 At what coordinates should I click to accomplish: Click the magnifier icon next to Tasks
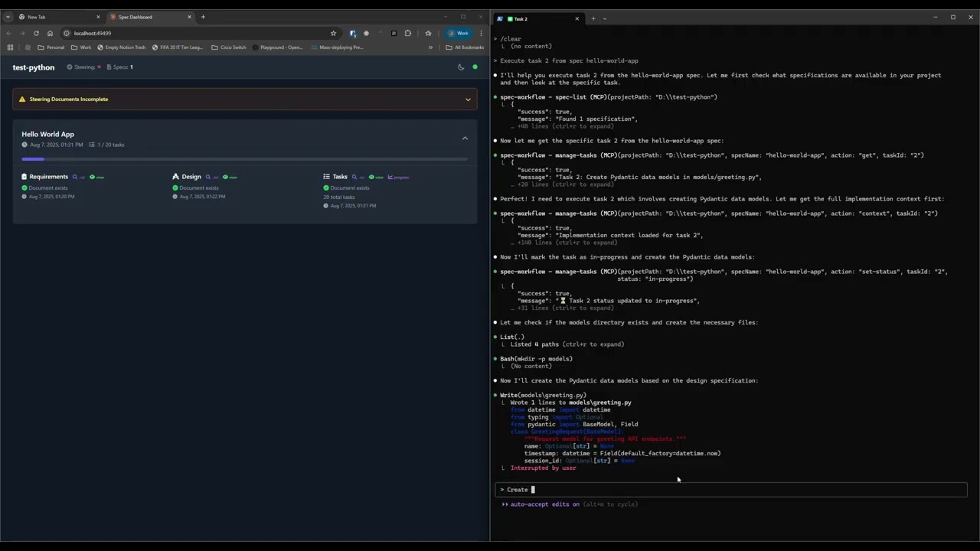(x=356, y=178)
